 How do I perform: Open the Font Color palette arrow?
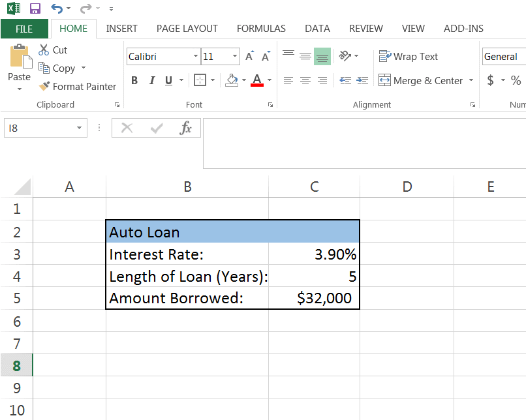point(270,80)
